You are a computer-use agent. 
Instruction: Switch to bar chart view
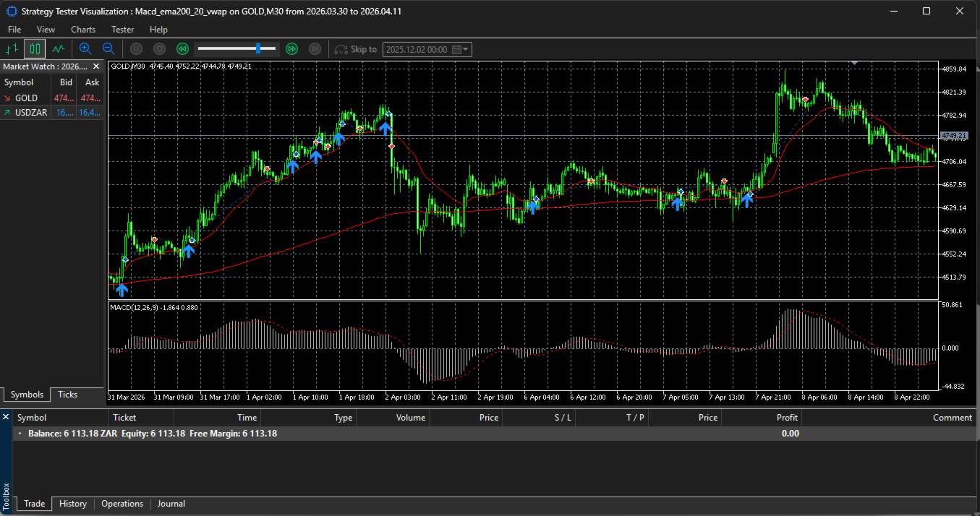tap(12, 49)
